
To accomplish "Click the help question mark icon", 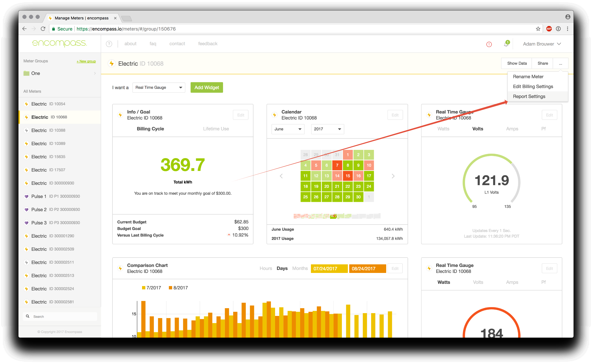I will pyautogui.click(x=109, y=44).
